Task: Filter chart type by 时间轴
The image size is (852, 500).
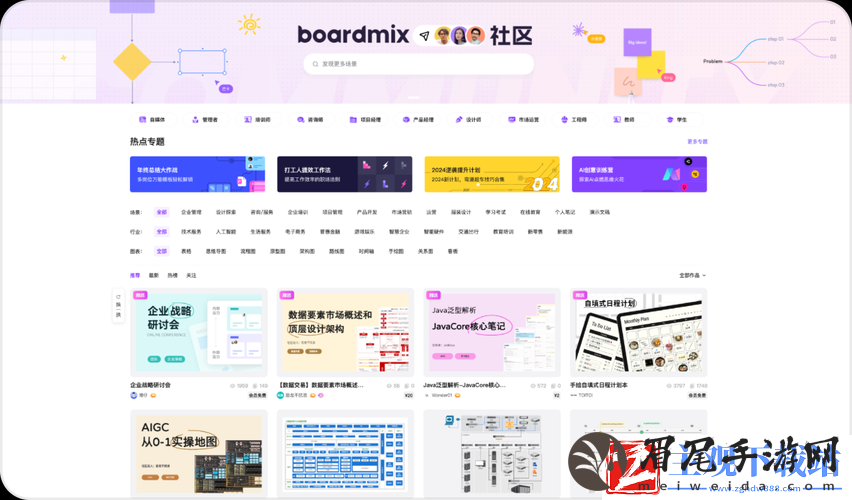Action: point(366,252)
